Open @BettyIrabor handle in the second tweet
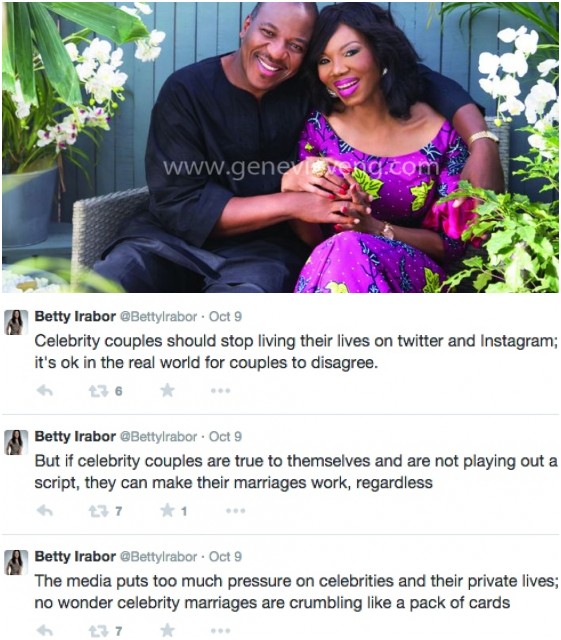Viewport: 561px width, 640px height. (x=158, y=437)
